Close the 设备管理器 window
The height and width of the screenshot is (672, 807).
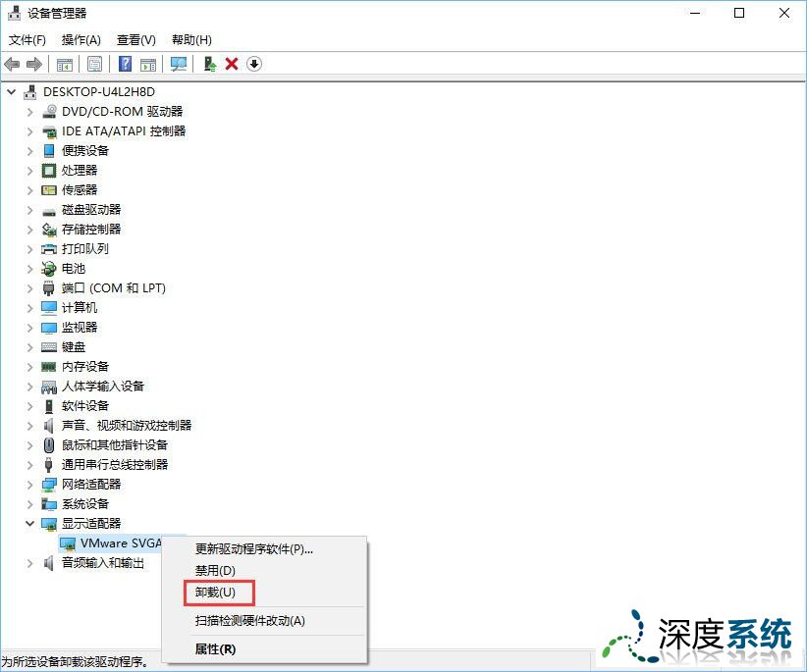783,13
